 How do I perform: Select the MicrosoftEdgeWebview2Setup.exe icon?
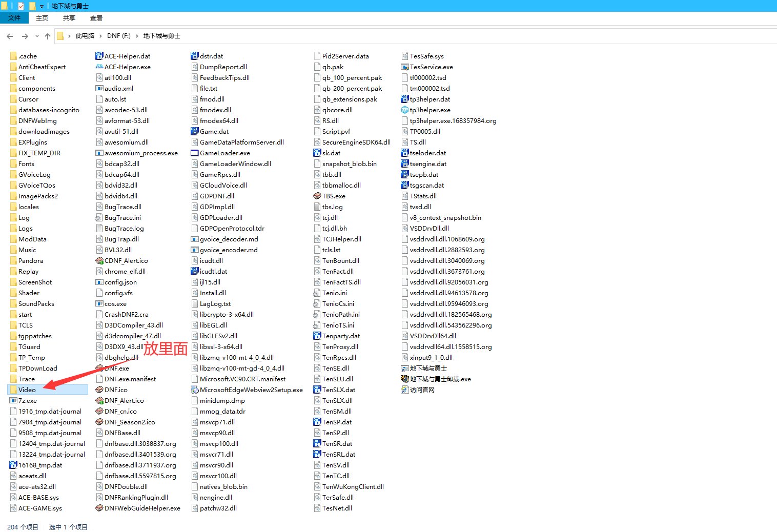point(195,390)
